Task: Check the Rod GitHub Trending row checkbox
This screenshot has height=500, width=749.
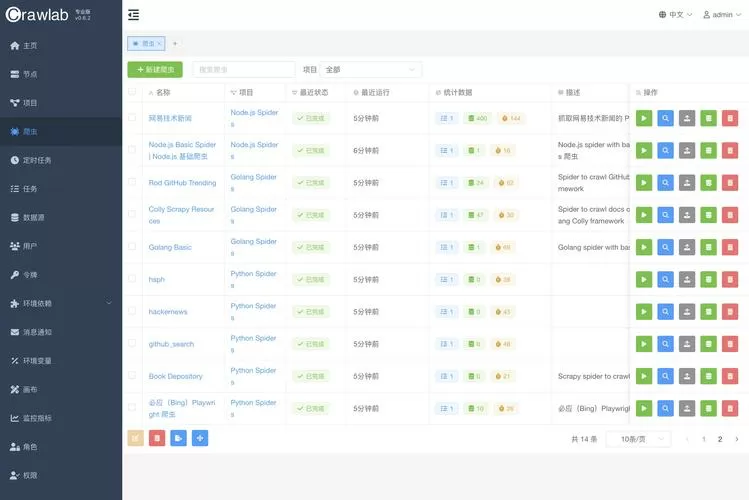Action: tap(132, 182)
